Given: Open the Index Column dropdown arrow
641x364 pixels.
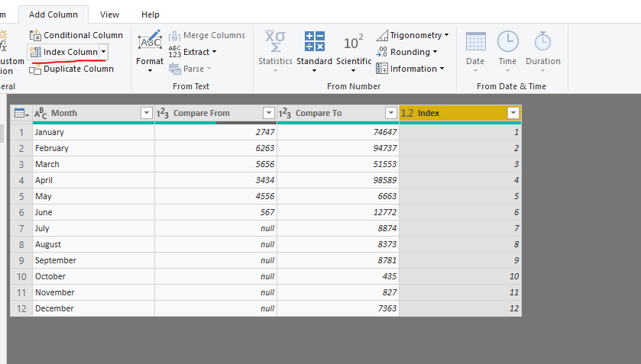Looking at the screenshot, I should point(104,52).
